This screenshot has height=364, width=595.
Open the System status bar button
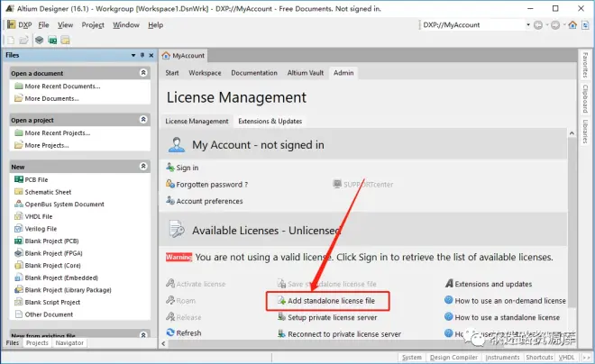(412, 357)
